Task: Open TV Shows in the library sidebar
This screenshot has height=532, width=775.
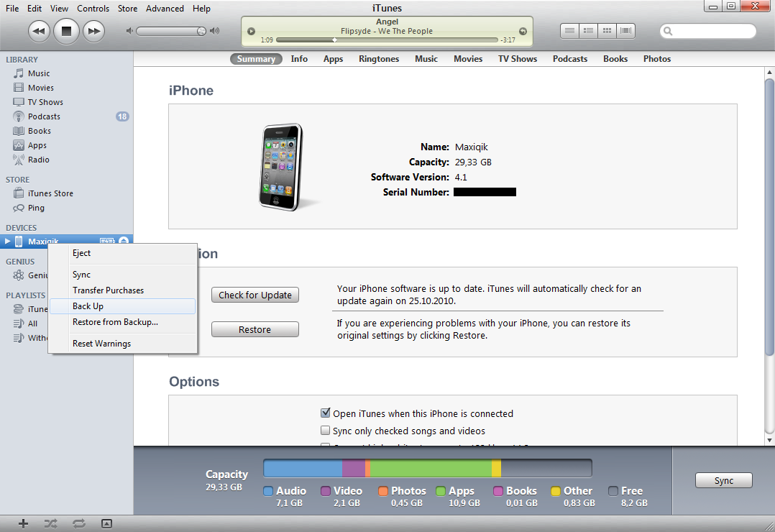Action: point(45,102)
